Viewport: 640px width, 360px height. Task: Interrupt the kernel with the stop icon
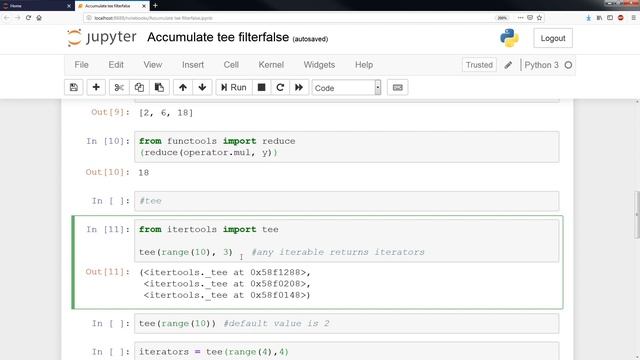[x=261, y=87]
